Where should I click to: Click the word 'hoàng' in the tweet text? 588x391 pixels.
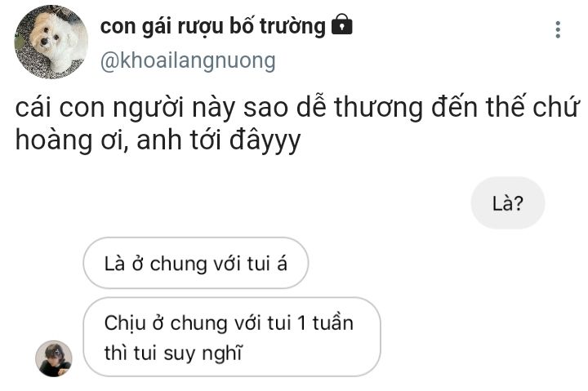(x=53, y=140)
